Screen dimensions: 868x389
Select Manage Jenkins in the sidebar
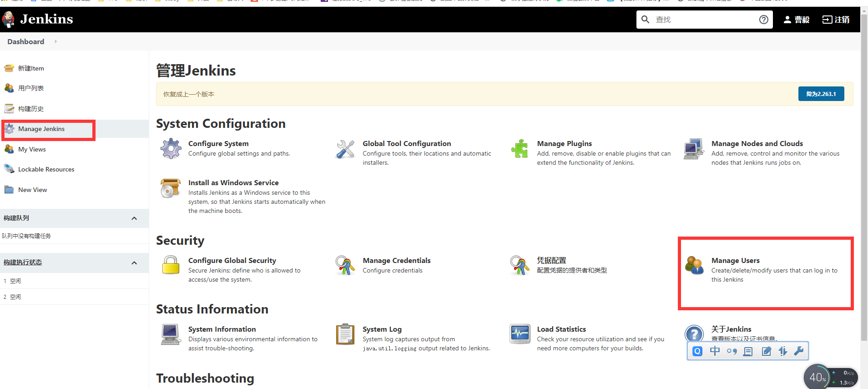[41, 129]
